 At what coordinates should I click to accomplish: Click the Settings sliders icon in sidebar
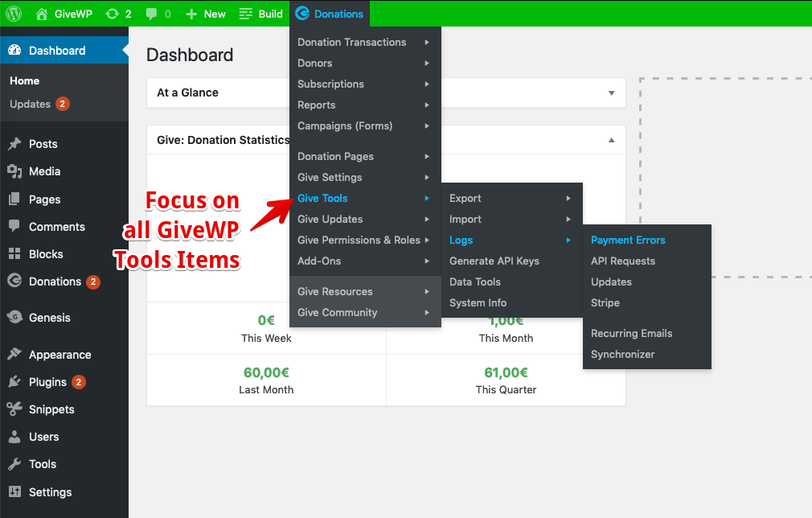tap(14, 491)
